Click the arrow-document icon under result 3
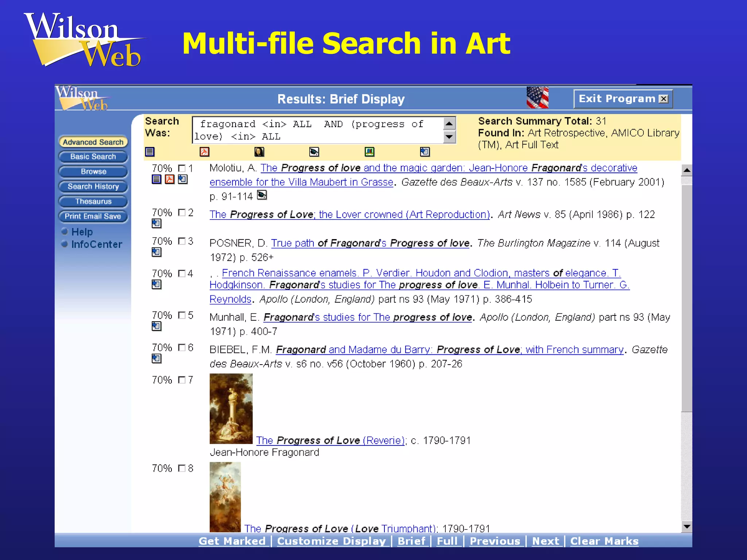747x560 pixels. point(156,252)
